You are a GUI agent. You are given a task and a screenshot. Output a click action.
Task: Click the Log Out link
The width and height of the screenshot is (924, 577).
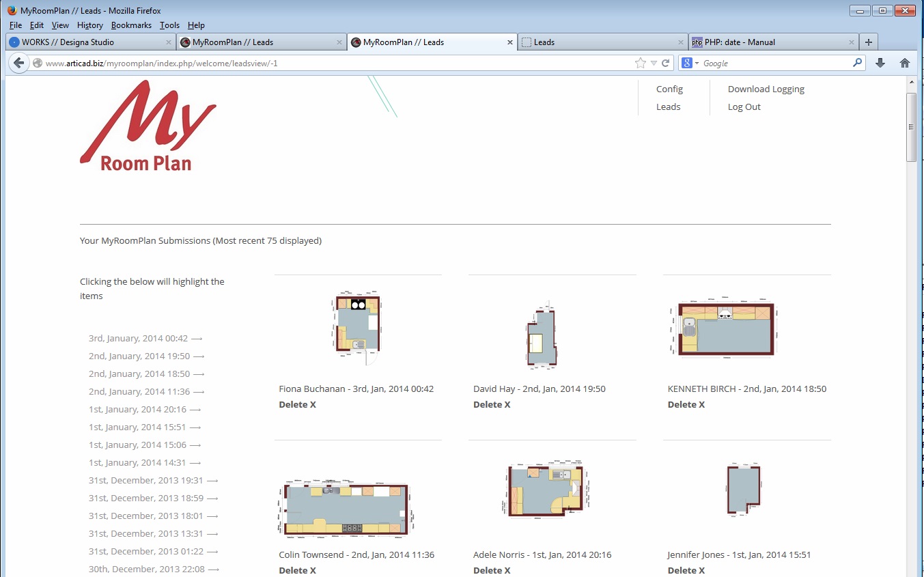pos(744,107)
